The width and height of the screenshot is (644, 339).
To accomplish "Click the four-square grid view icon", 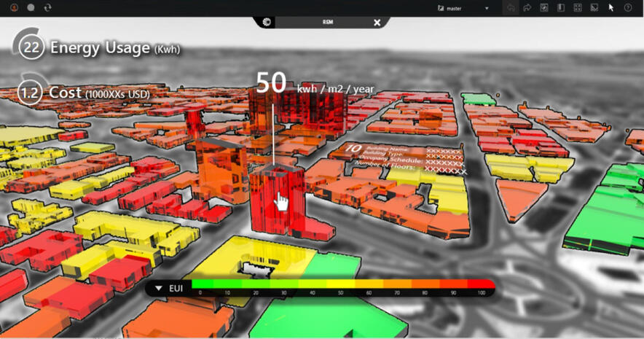I will point(578,7).
